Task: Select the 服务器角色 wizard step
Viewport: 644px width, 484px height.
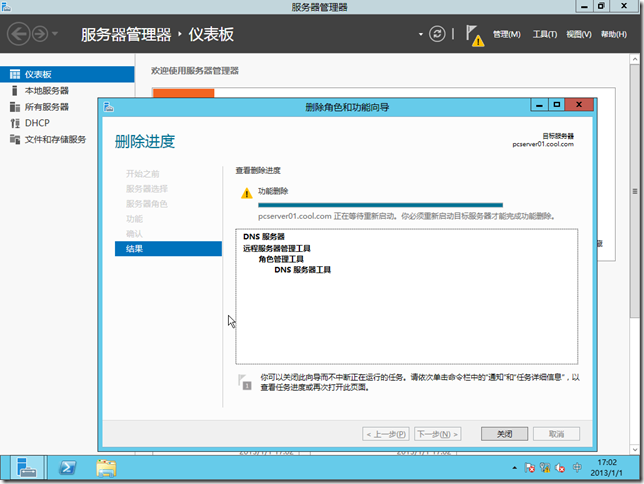Action: [147, 204]
